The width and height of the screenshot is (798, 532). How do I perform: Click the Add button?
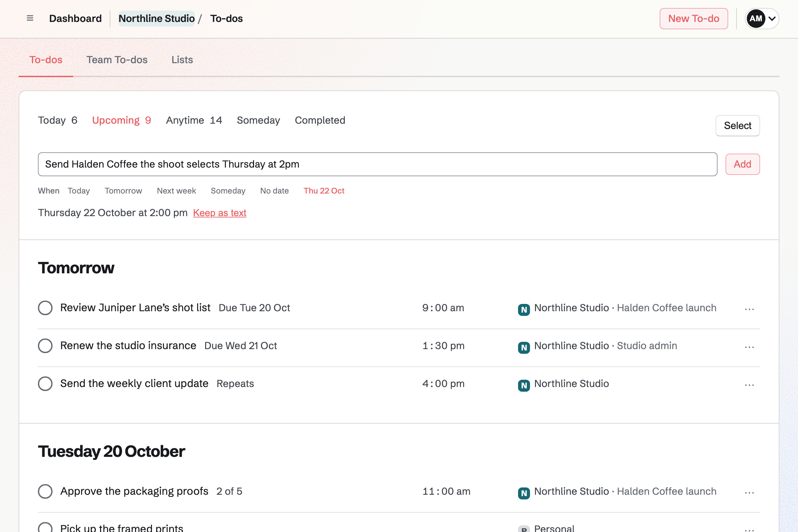742,164
